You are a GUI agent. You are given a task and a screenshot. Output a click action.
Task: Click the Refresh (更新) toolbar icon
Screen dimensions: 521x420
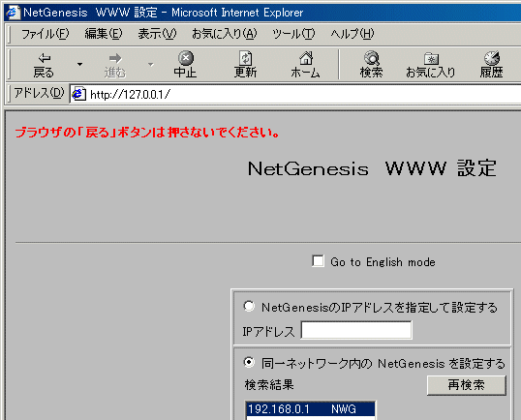(x=245, y=65)
